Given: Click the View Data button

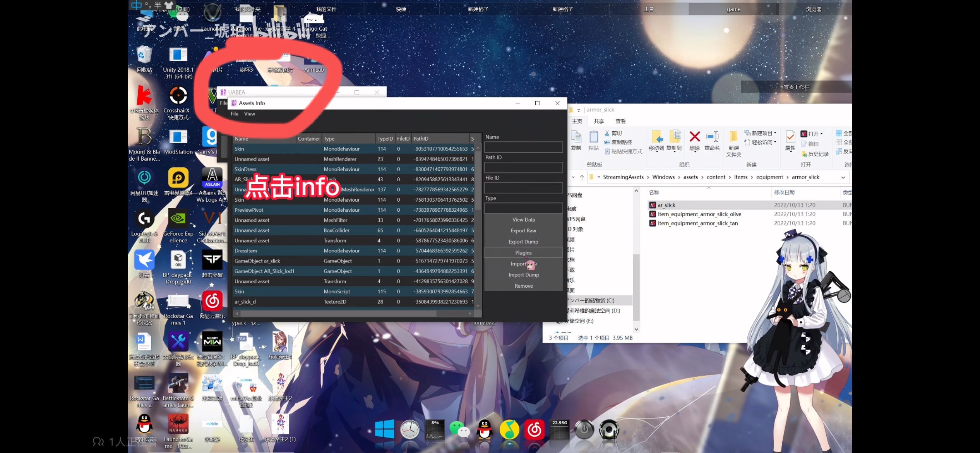Looking at the screenshot, I should click(523, 220).
